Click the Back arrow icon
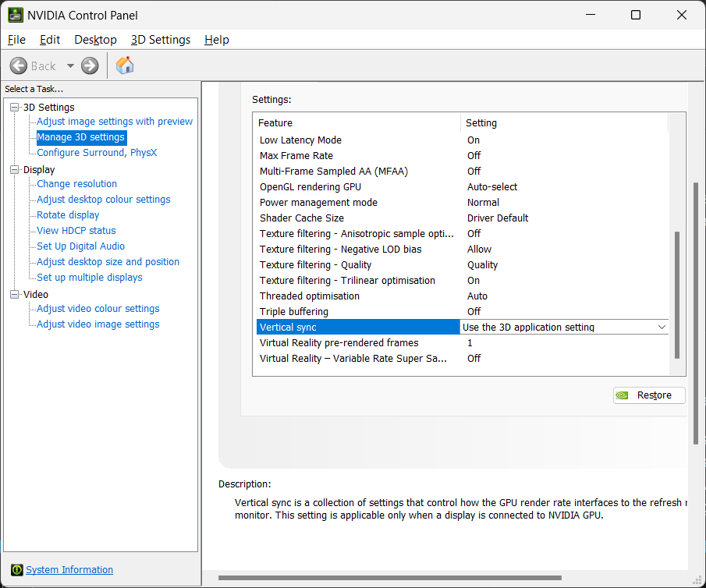The width and height of the screenshot is (706, 588). tap(19, 66)
